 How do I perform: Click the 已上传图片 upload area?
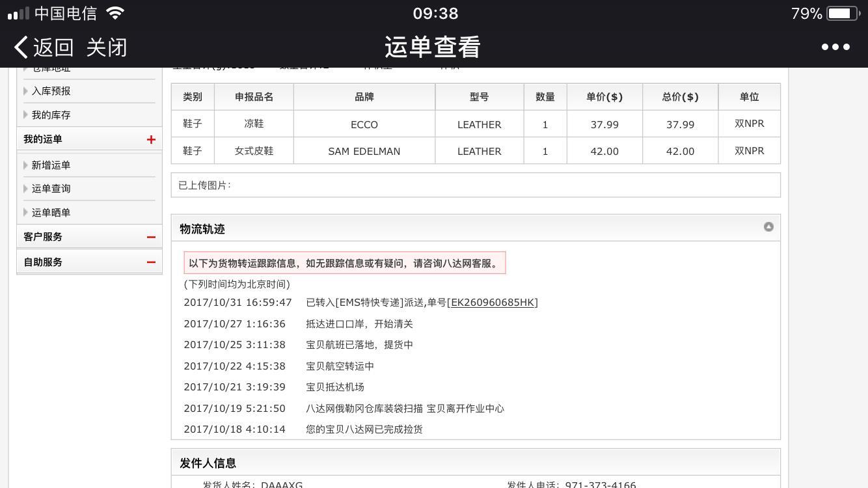[x=475, y=185]
